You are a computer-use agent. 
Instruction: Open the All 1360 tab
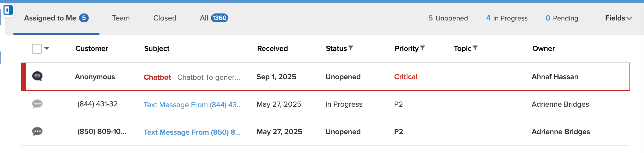214,18
